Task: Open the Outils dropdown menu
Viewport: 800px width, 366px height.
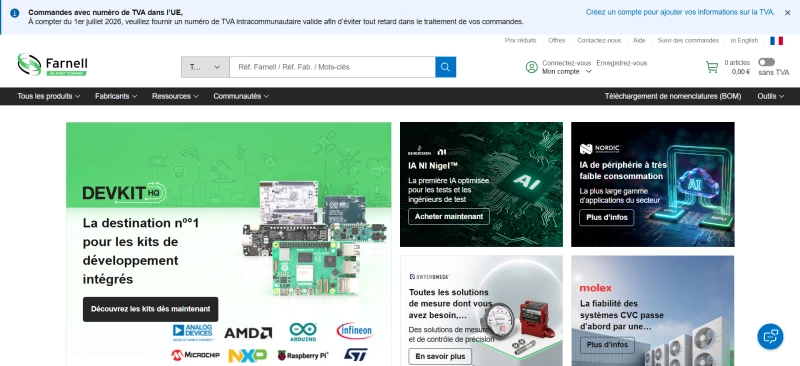Action: 770,96
